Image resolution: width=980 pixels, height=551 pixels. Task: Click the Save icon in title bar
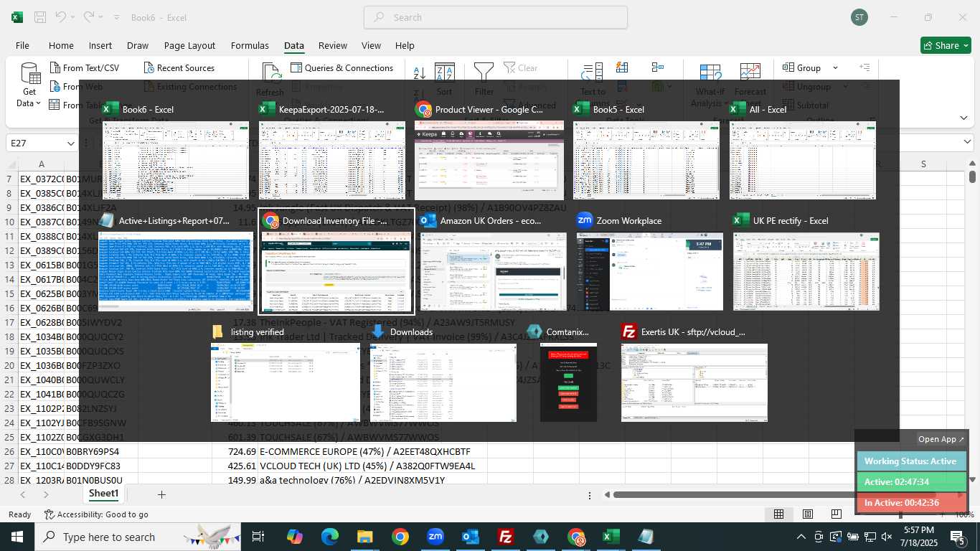(x=40, y=17)
